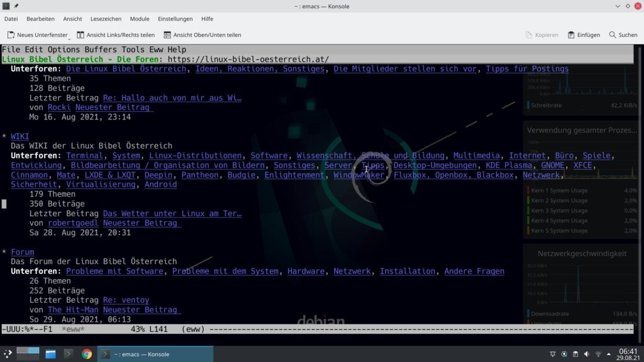The height and width of the screenshot is (362, 644).
Task: Open the KDE Plasma subforum link
Action: click(x=509, y=165)
